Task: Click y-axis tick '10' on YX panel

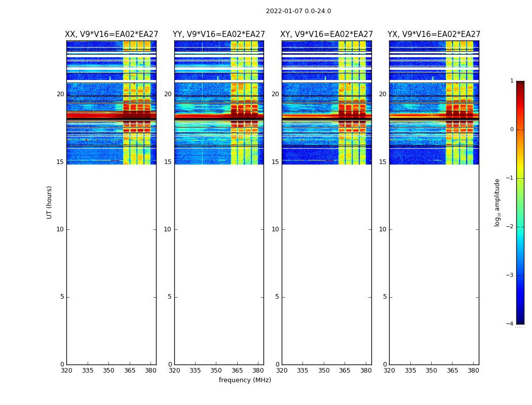Action: click(x=383, y=229)
